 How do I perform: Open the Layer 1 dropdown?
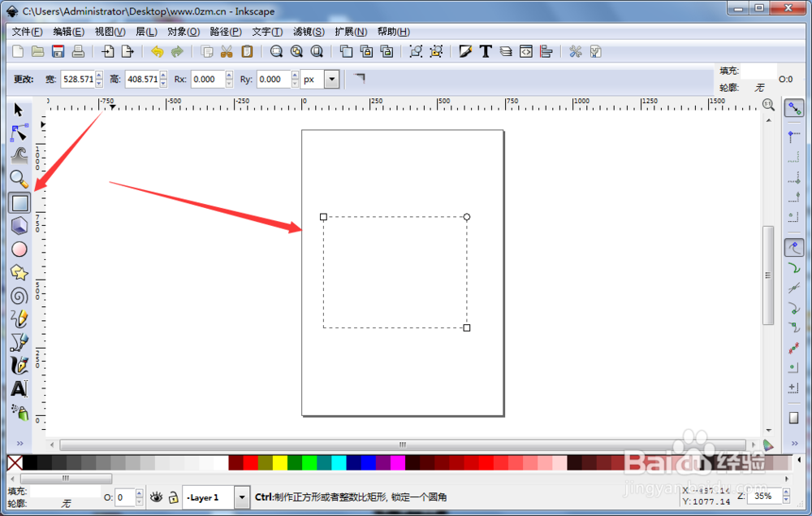[241, 498]
